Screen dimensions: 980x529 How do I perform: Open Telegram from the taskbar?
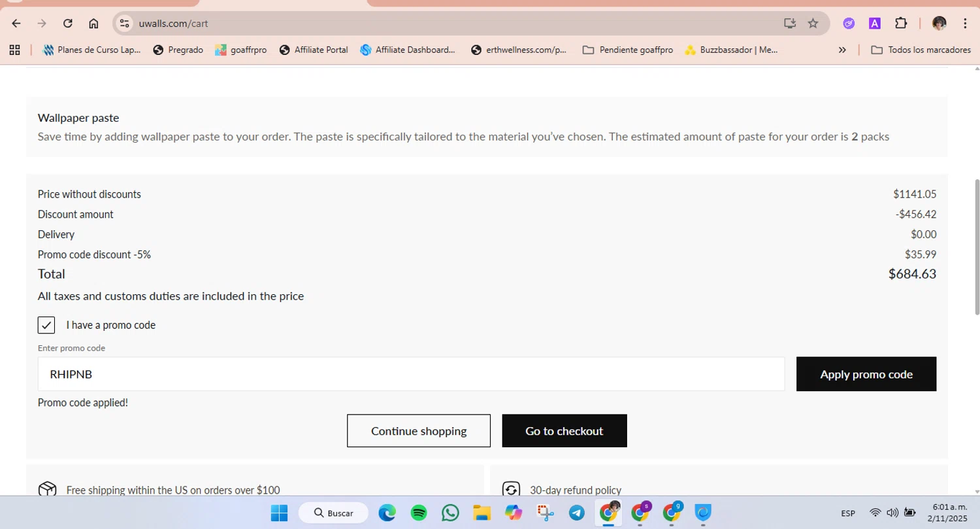pyautogui.click(x=576, y=513)
